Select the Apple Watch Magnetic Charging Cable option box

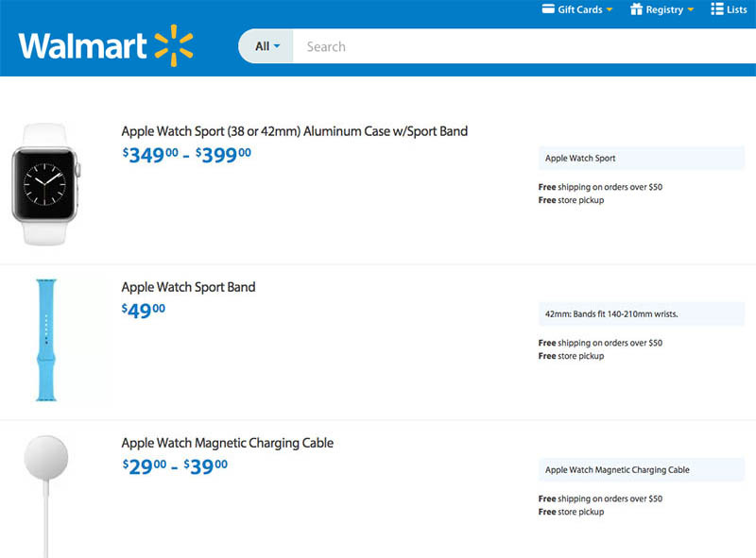(x=641, y=469)
